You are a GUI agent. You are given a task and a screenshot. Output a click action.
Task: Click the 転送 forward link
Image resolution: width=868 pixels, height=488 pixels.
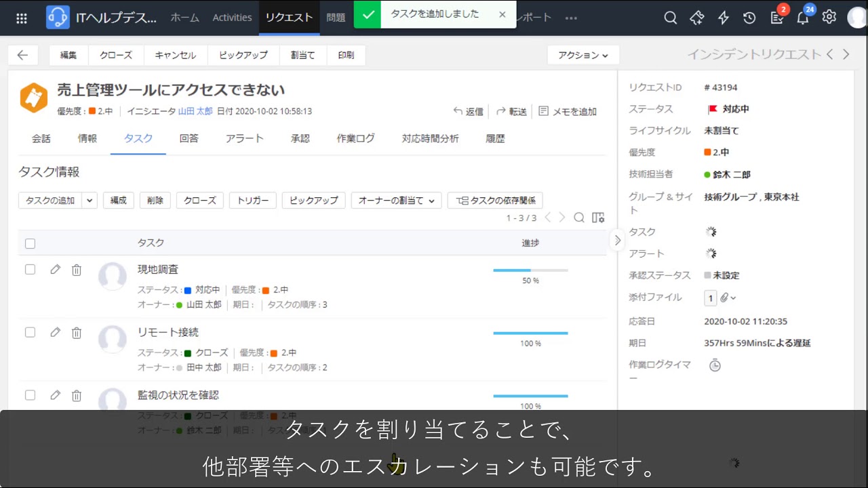coord(511,111)
